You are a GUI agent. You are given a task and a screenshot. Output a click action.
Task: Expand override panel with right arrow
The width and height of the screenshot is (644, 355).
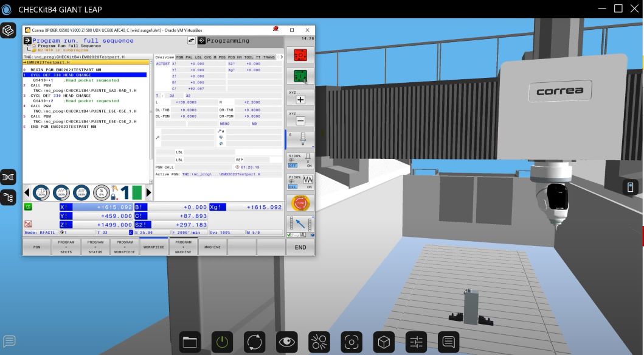(x=150, y=193)
